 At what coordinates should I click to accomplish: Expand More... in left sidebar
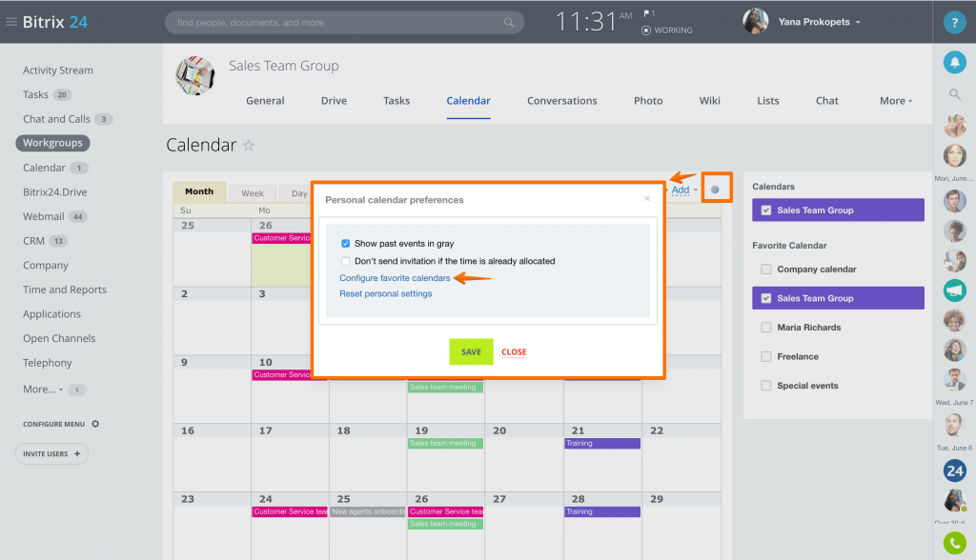coord(42,390)
